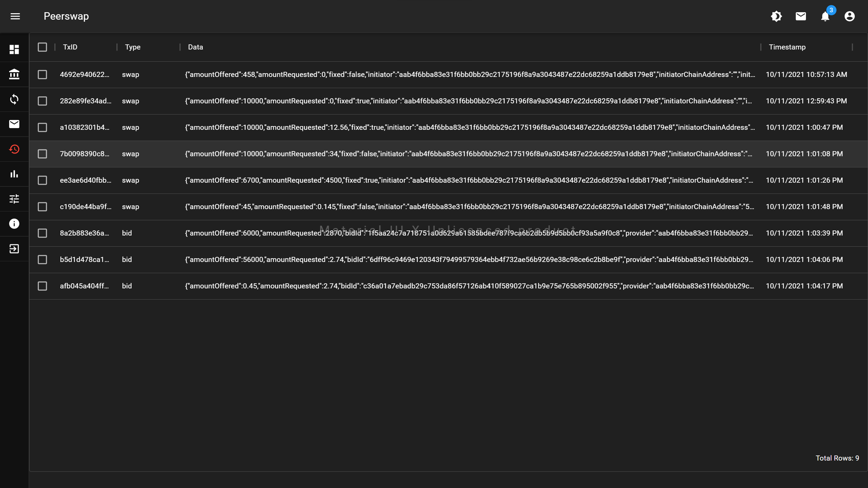Click the swap sync sidebar icon

click(14, 99)
